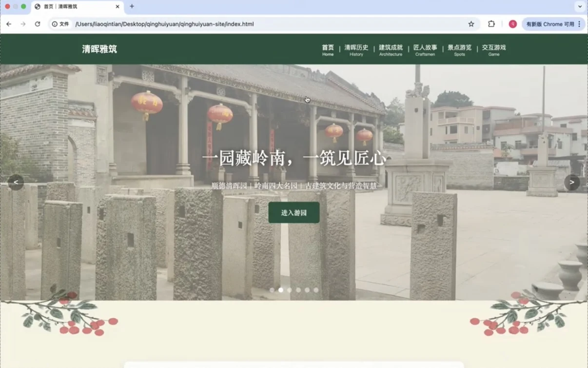Click the 清晖雅筑 site logo
588x368 pixels.
(x=99, y=49)
